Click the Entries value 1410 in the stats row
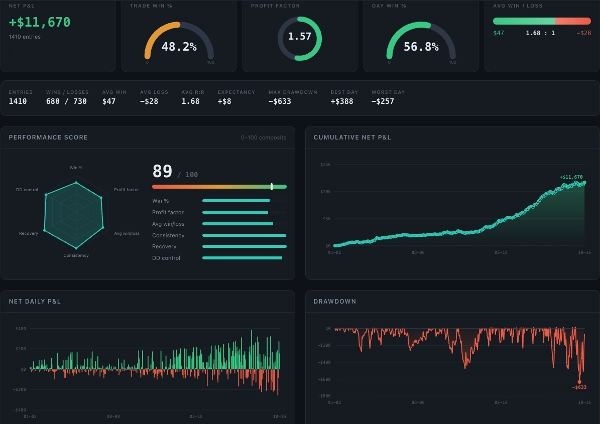This screenshot has width=600, height=424. 18,101
